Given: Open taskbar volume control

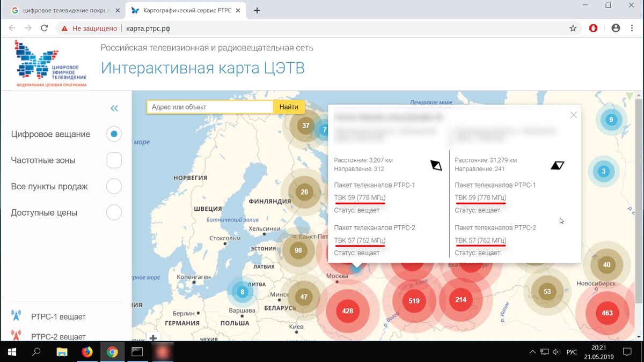Looking at the screenshot, I should point(556,352).
